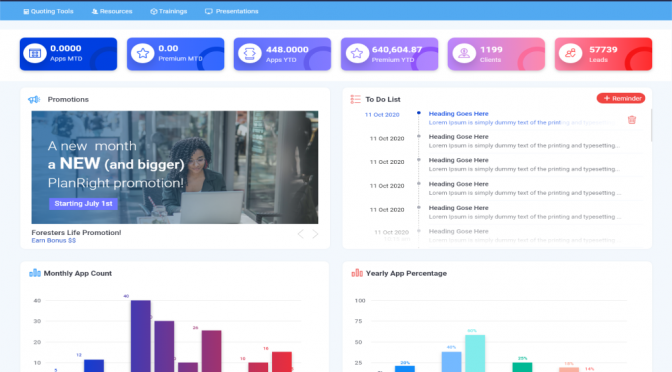The width and height of the screenshot is (672, 372).
Task: Click the Premium MTD star icon
Action: click(x=142, y=54)
